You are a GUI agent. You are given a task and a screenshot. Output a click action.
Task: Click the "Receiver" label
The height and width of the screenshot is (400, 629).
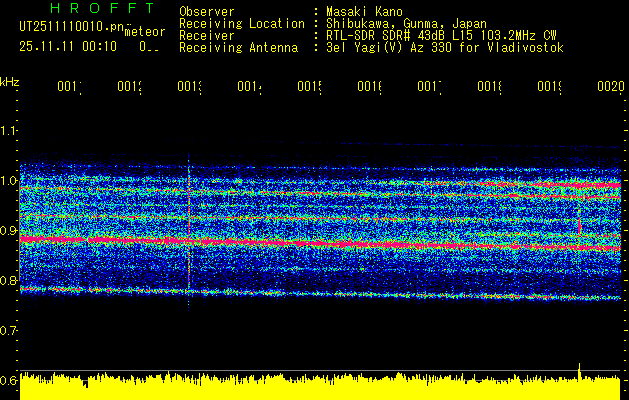click(207, 36)
